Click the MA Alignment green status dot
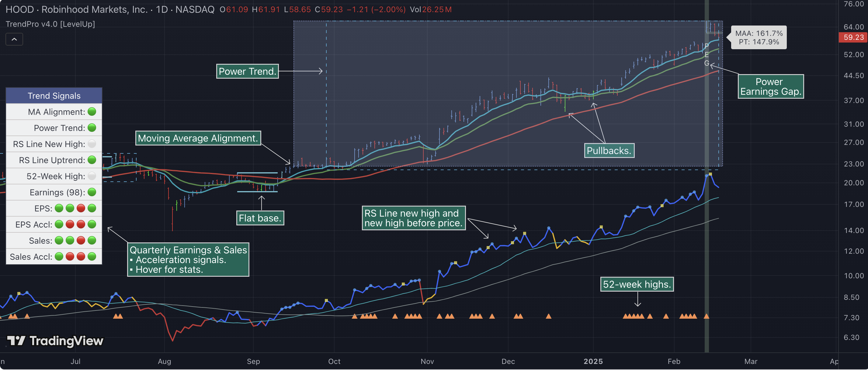This screenshot has width=868, height=370. [92, 112]
